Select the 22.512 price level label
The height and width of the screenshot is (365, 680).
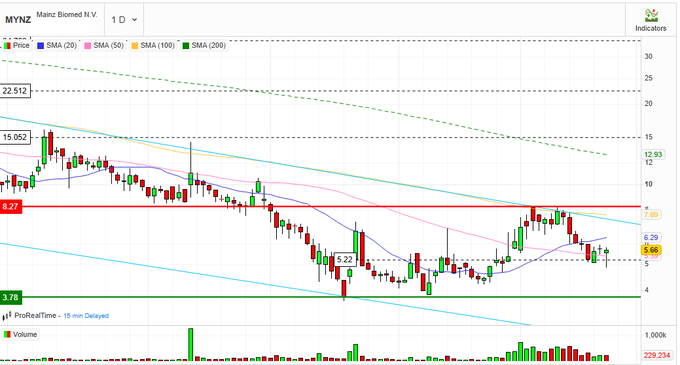(x=15, y=91)
